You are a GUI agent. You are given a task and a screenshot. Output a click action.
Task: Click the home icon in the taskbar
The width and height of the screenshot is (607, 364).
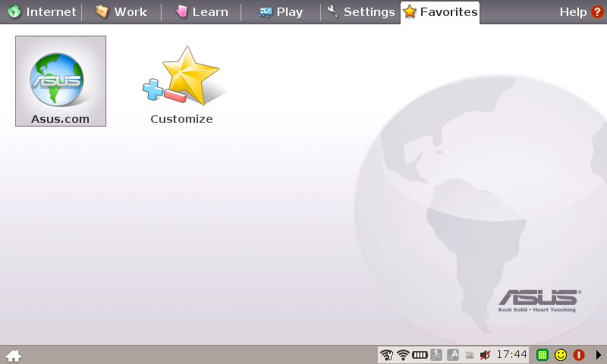point(14,356)
